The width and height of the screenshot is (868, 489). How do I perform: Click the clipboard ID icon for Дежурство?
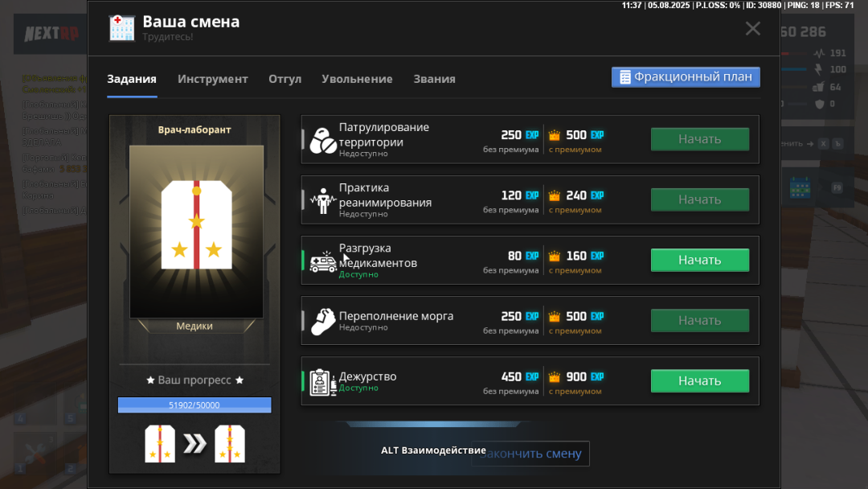pos(323,381)
